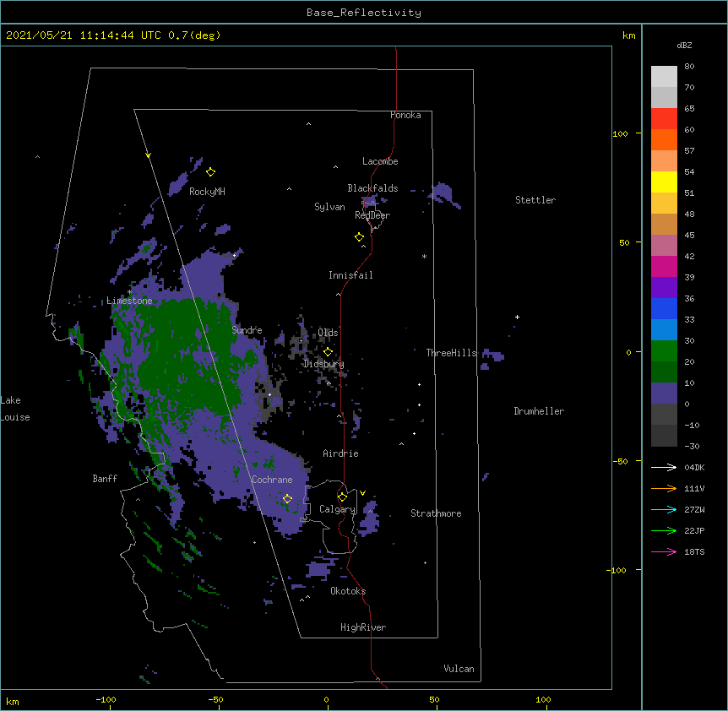Click the RockyMH label

pos(207,192)
